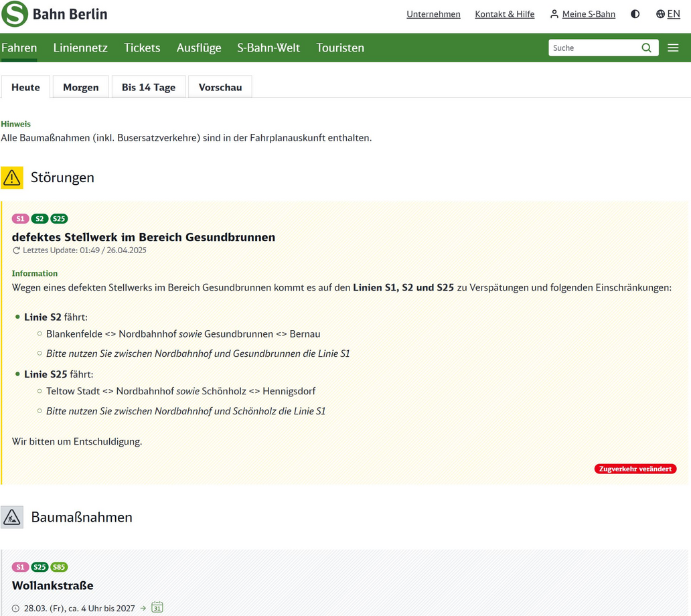This screenshot has width=691, height=616.
Task: Click the Zugverkehr verändert red badge
Action: (635, 469)
